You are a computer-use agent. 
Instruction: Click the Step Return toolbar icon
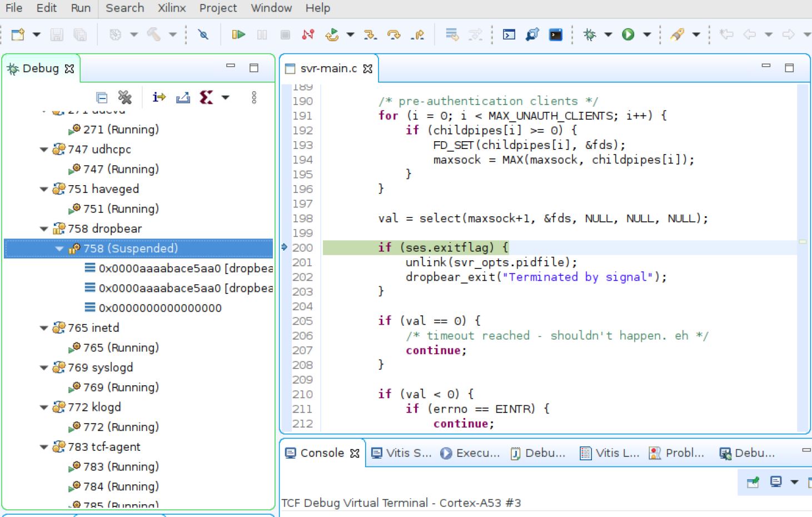coord(417,34)
